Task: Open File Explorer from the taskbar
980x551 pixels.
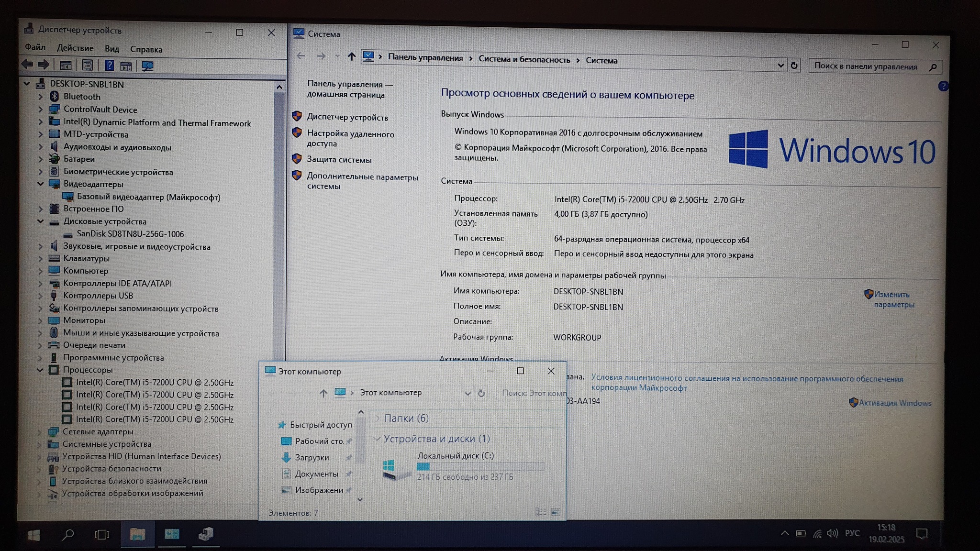Action: click(137, 534)
